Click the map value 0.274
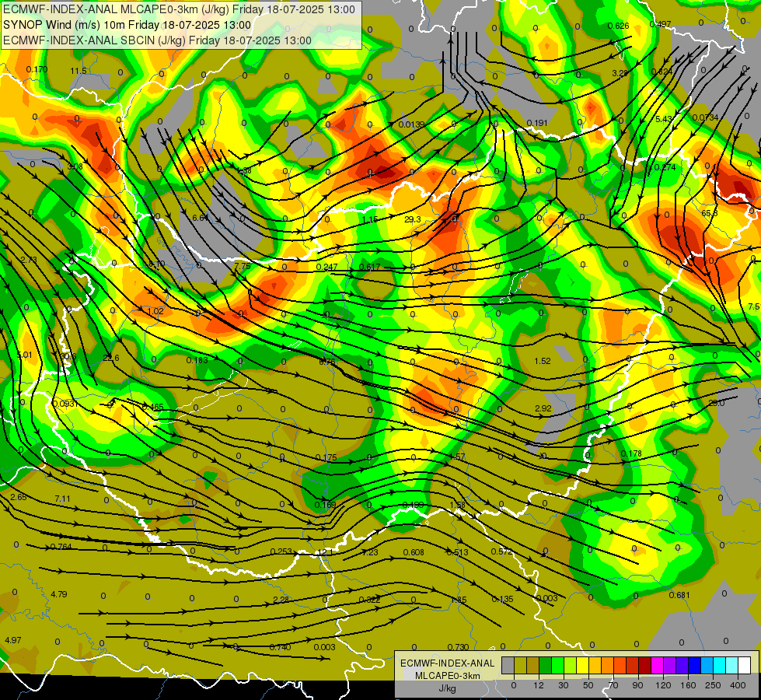Screen dimensions: 761x700 (665, 167)
